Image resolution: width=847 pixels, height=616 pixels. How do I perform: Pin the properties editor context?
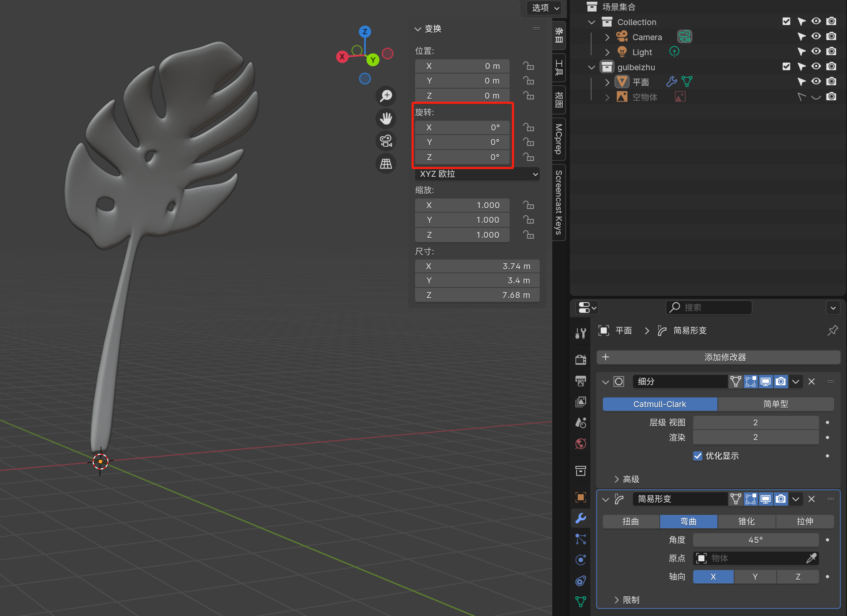pyautogui.click(x=832, y=331)
